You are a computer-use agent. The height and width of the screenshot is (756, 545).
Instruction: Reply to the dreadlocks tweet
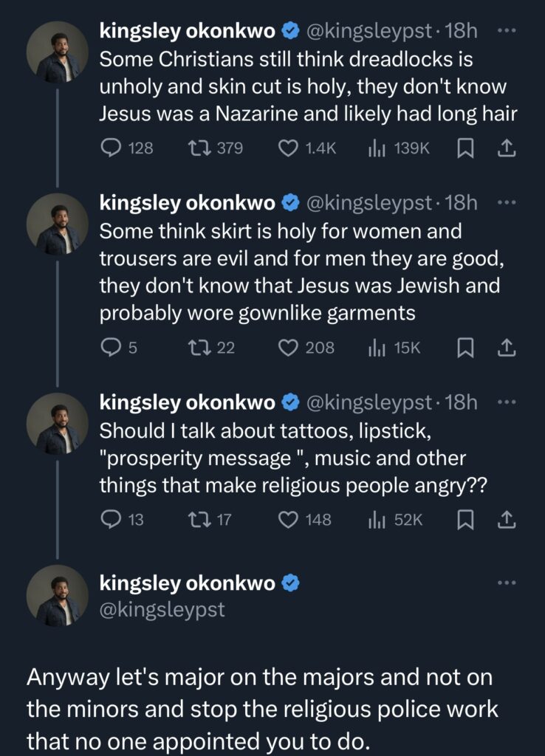(111, 148)
